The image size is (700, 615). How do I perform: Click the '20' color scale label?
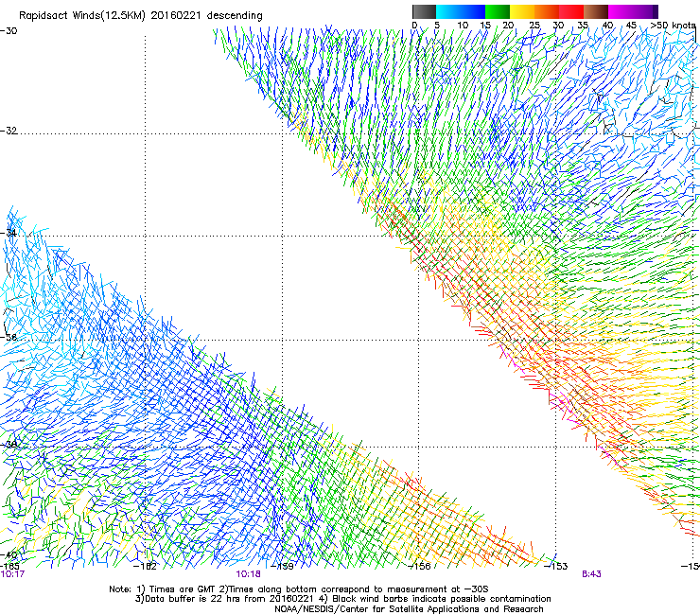point(508,25)
